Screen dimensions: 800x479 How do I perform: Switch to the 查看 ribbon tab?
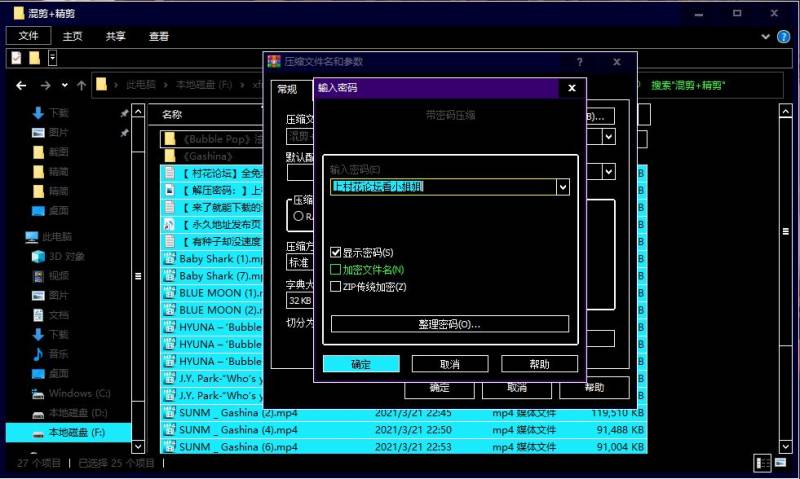159,36
